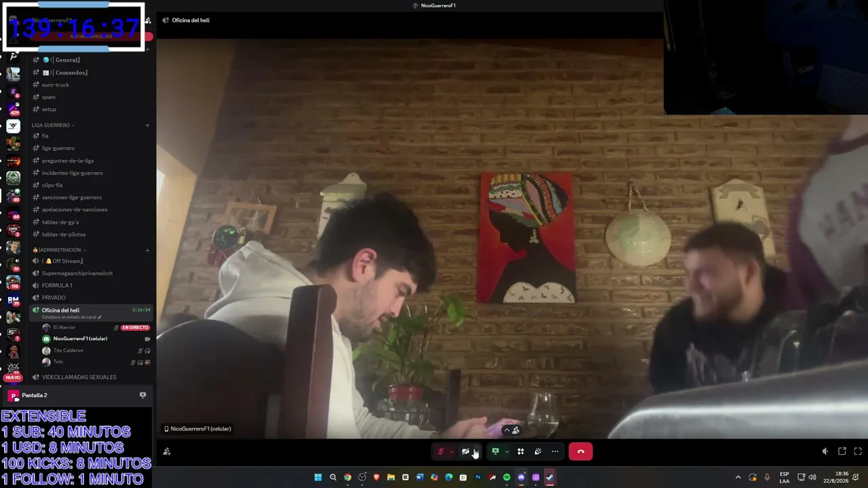Open server with 176 notification badge
This screenshot has height=488, width=868.
tap(13, 282)
